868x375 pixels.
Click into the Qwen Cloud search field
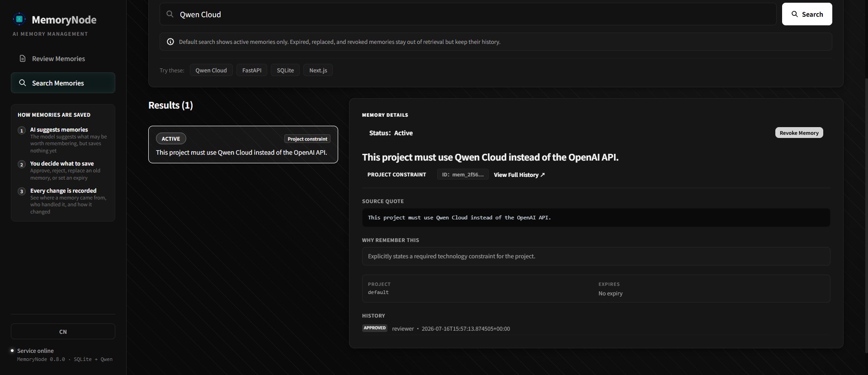coord(468,14)
